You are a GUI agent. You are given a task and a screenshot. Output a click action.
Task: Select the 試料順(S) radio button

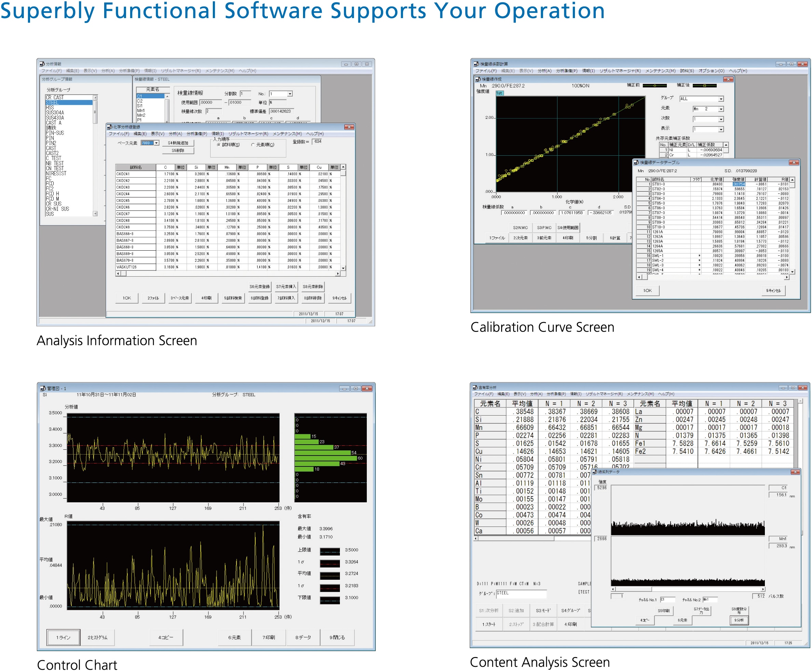(x=219, y=144)
